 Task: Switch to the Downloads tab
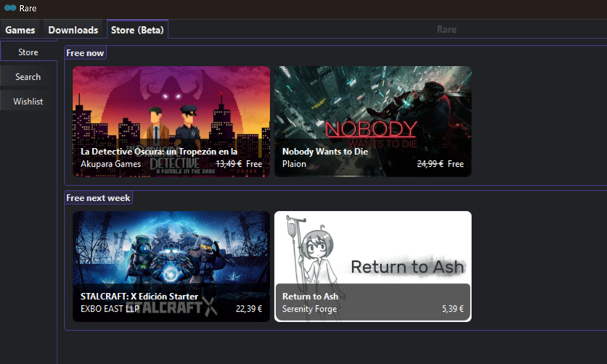pos(73,30)
